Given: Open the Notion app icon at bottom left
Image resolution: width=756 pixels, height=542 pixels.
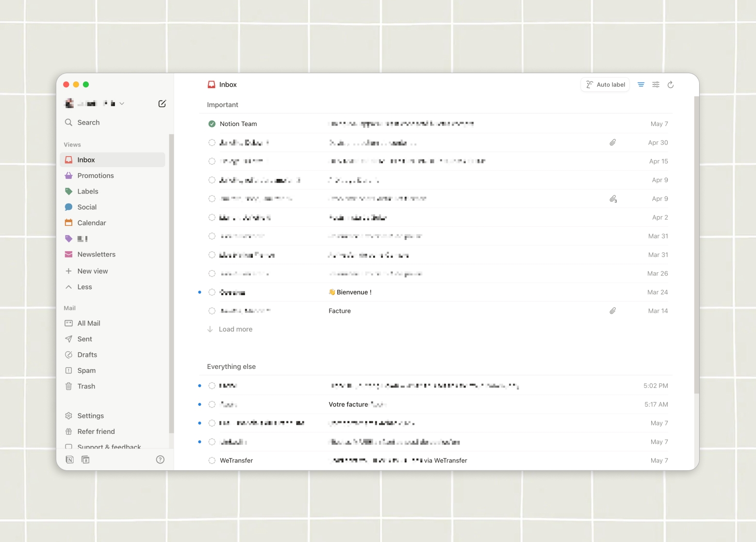Looking at the screenshot, I should [69, 459].
